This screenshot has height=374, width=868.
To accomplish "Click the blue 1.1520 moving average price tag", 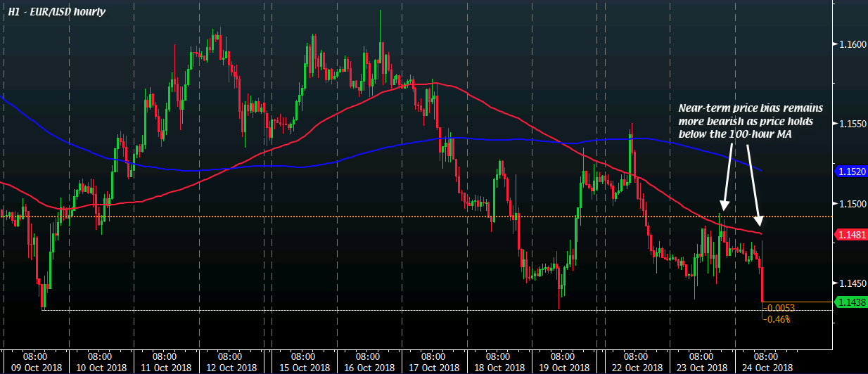I will (x=850, y=171).
